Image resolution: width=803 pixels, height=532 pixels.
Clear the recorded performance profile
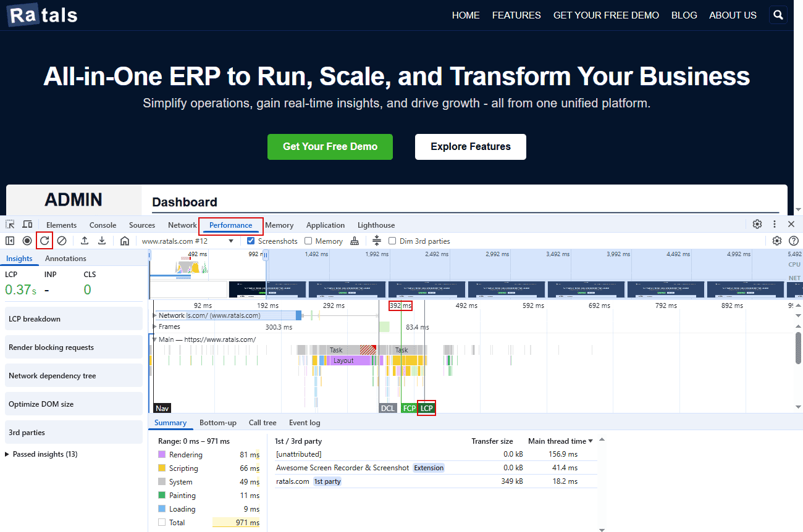tap(61, 241)
